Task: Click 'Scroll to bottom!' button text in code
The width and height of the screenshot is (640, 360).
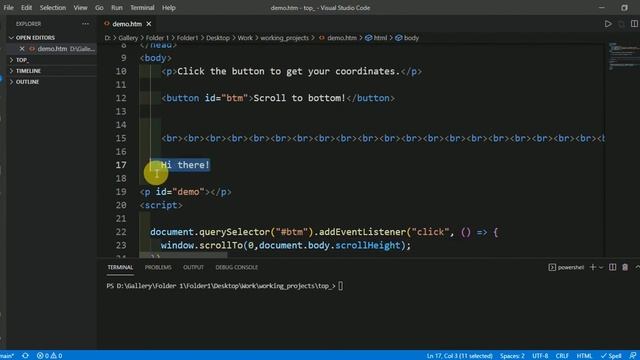Action: click(300, 98)
